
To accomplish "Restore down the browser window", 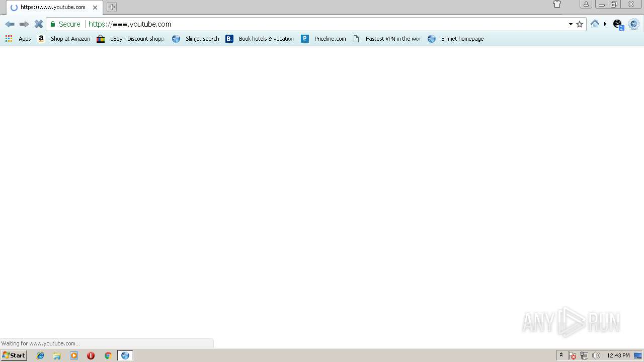I will 614,4.
